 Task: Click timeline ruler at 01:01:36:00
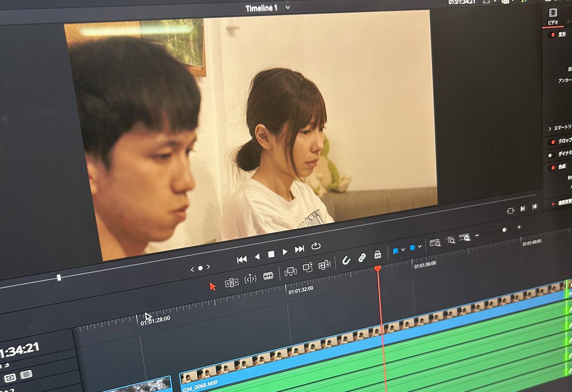[x=424, y=264]
